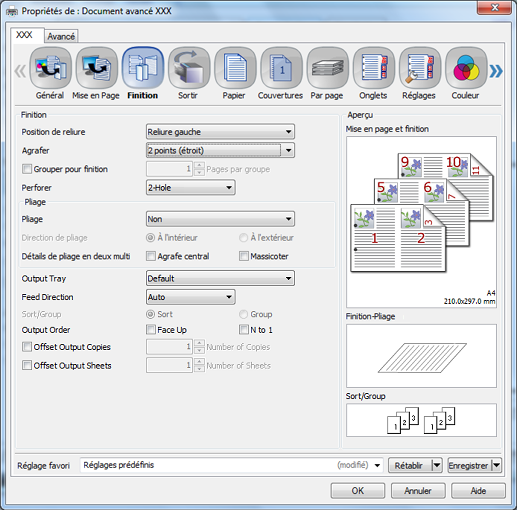Screen dimensions: 517x510
Task: Expand the Position de reliure dropdown
Action: click(220, 132)
